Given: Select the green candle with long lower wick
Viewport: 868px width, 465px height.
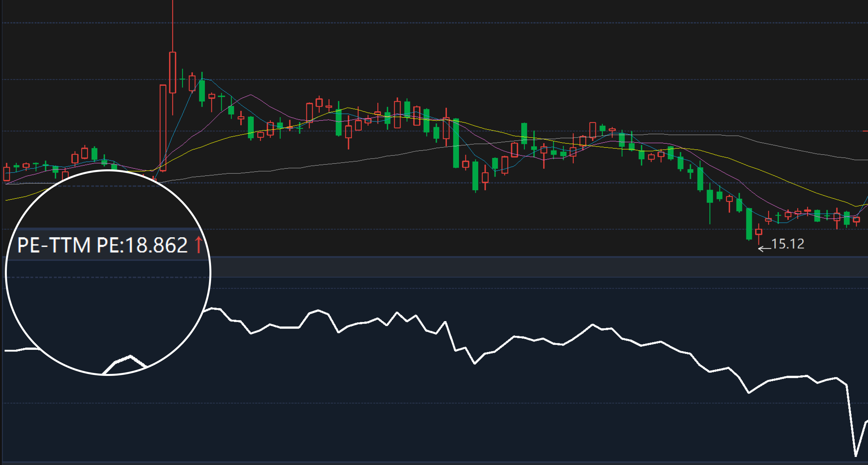Looking at the screenshot, I should click(709, 196).
